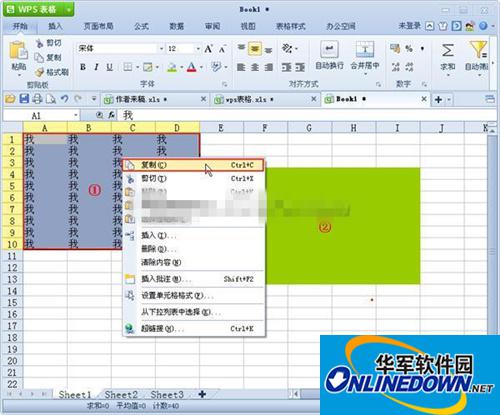Click the Wrap Text (自动换行) button
The height and width of the screenshot is (415, 500).
329,55
